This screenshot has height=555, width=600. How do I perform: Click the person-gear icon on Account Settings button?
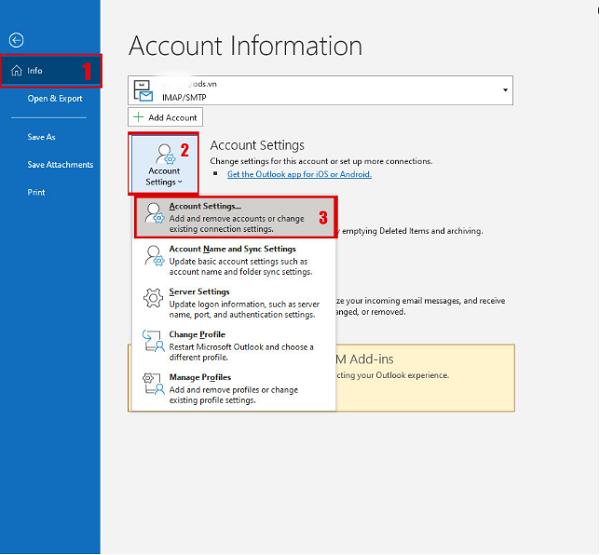pyautogui.click(x=165, y=153)
